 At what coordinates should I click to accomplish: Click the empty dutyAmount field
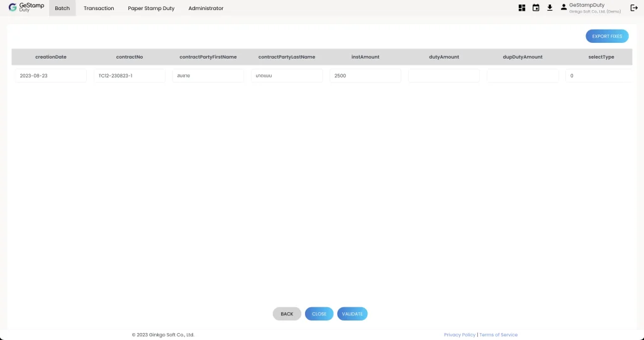click(443, 76)
